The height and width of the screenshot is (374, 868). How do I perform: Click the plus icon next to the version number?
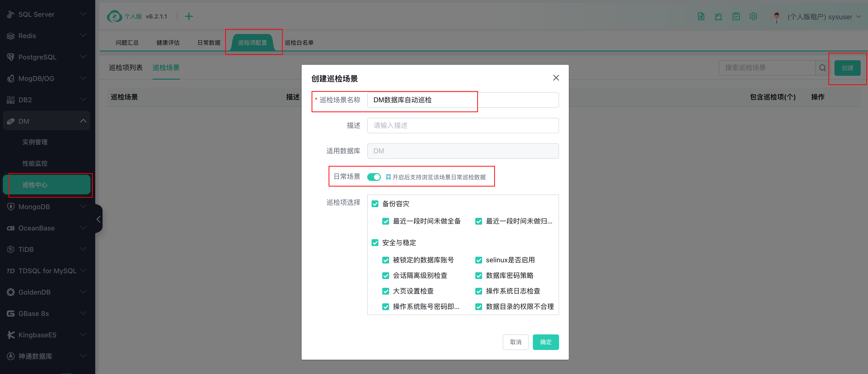[189, 17]
